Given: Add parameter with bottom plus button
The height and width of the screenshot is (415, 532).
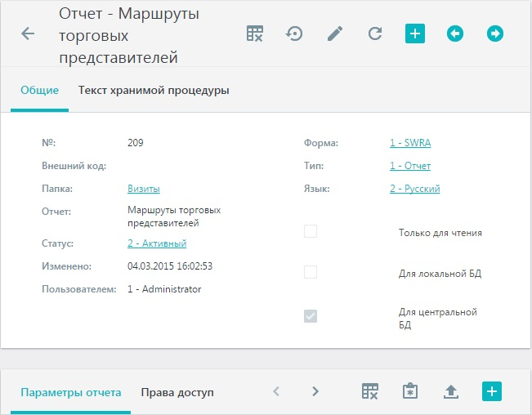Looking at the screenshot, I should coord(492,391).
